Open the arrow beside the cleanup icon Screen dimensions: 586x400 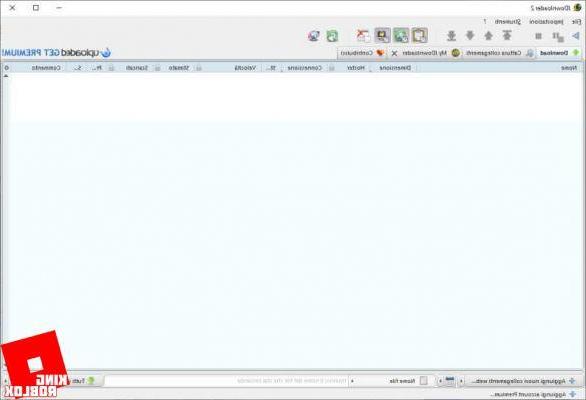click(x=440, y=381)
